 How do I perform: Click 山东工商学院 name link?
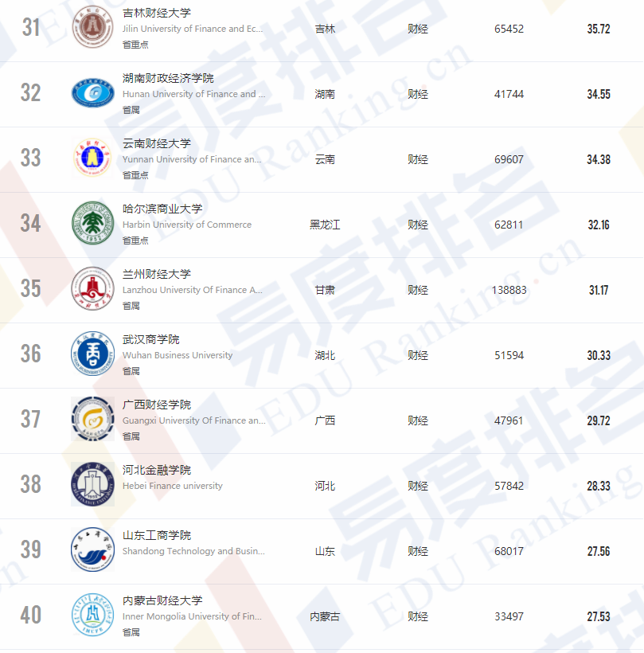(x=157, y=536)
